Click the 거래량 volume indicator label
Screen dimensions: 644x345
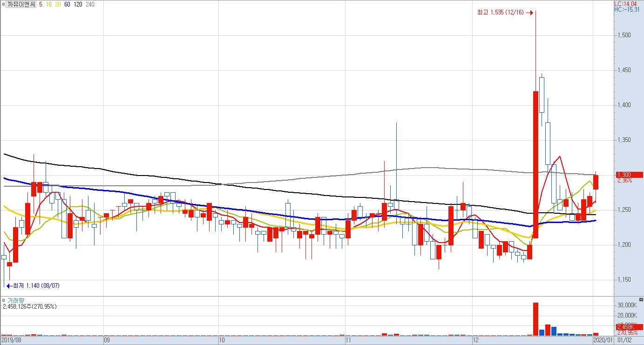[15, 300]
